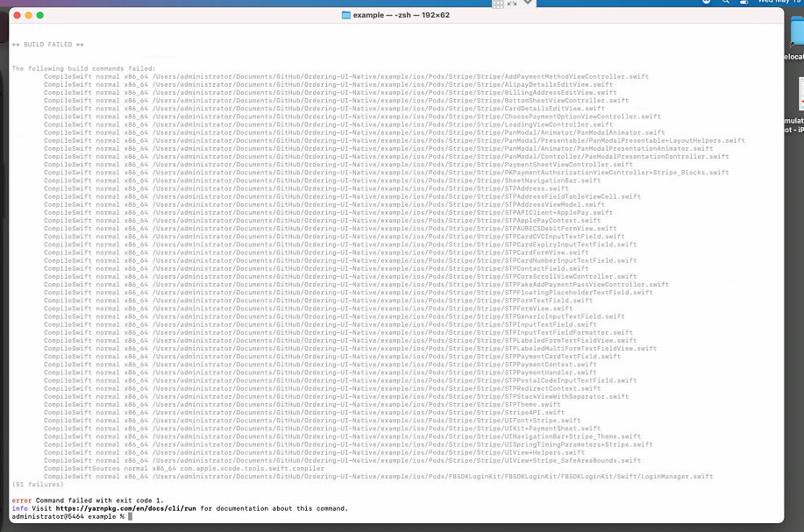Click the FBSDKLoginKit LoginManager.swift line
Viewport: 804px width, 532px height.
tap(379, 476)
